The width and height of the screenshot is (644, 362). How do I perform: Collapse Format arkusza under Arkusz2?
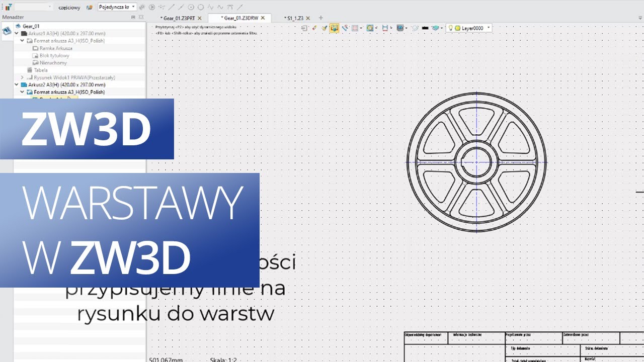(x=23, y=92)
